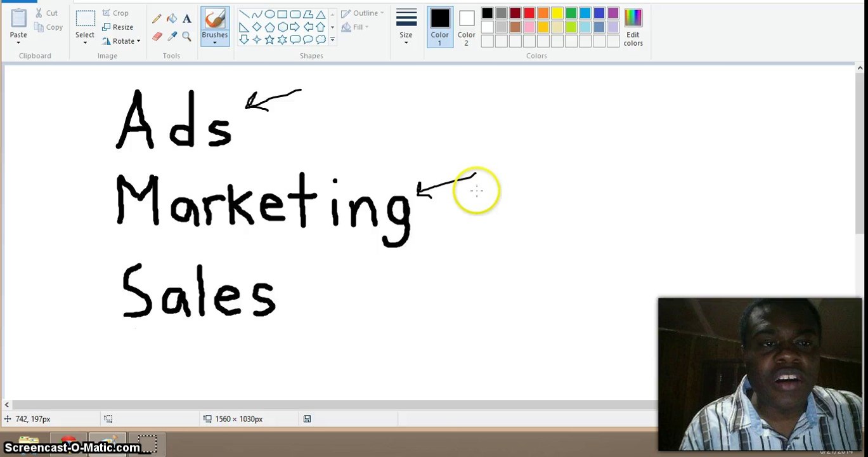The image size is (868, 457).
Task: Select the Pencil tool
Action: pos(157,19)
